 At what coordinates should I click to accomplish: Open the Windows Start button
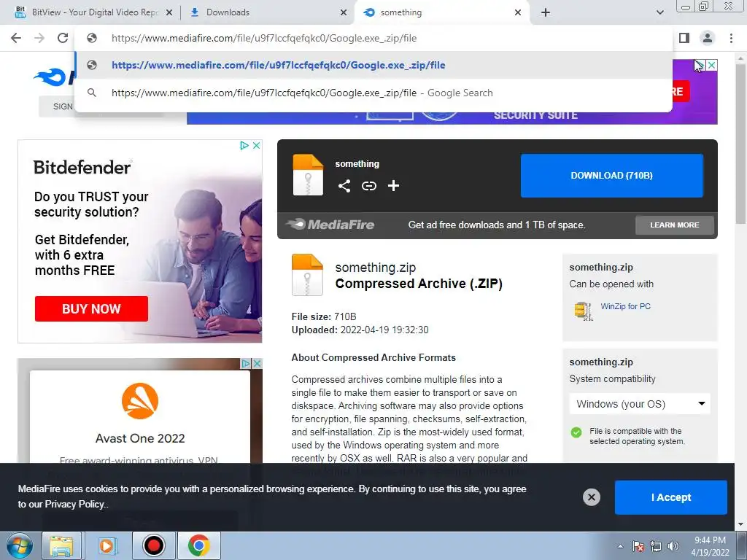[x=19, y=546]
